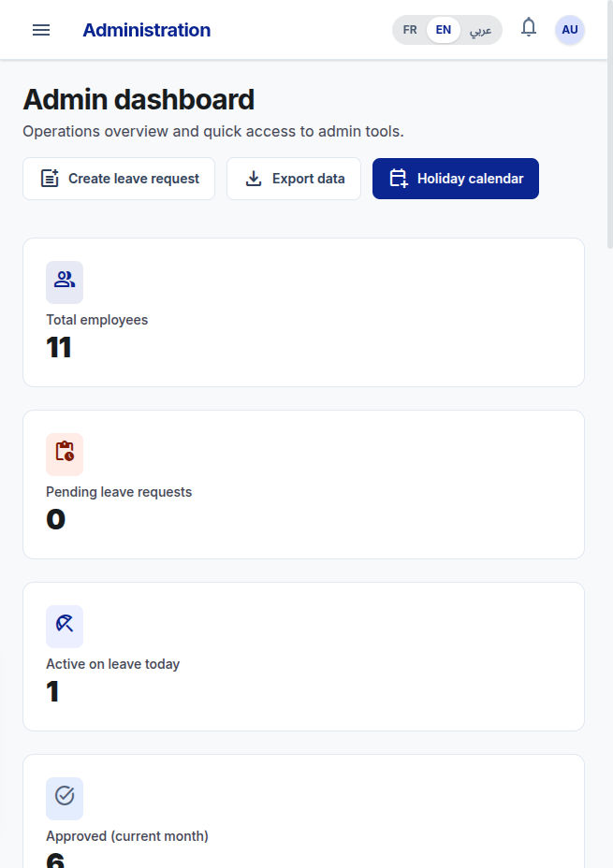Screen dimensions: 613x868
Task: Click the Total employees value 11
Action: point(59,348)
